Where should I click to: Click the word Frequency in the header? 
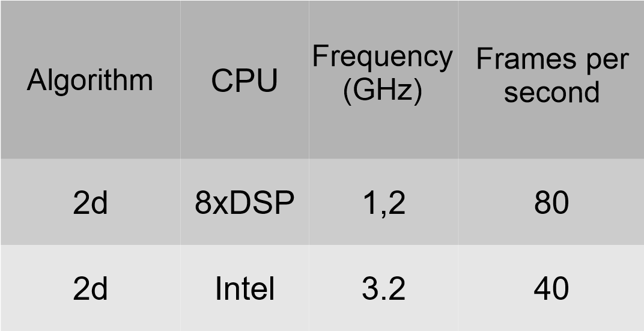coord(382,58)
